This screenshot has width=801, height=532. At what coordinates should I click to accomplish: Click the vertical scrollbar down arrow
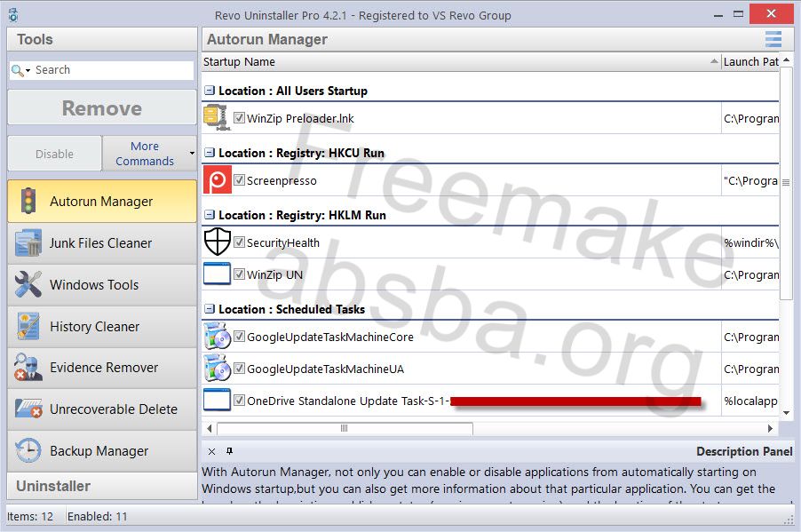786,412
